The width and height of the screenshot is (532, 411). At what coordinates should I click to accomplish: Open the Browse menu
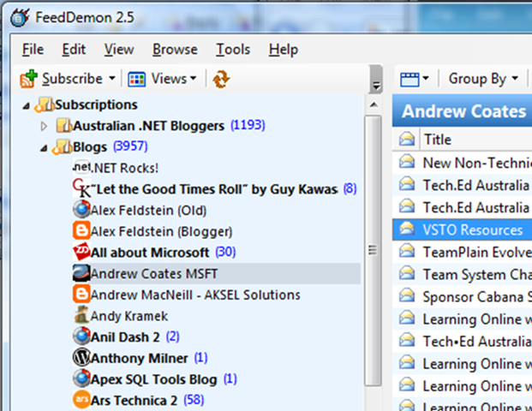tap(175, 50)
